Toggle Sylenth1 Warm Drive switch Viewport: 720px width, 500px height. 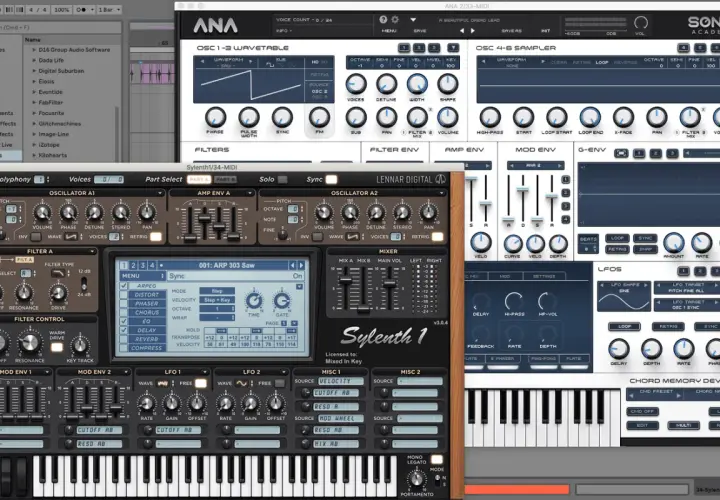coord(57,347)
